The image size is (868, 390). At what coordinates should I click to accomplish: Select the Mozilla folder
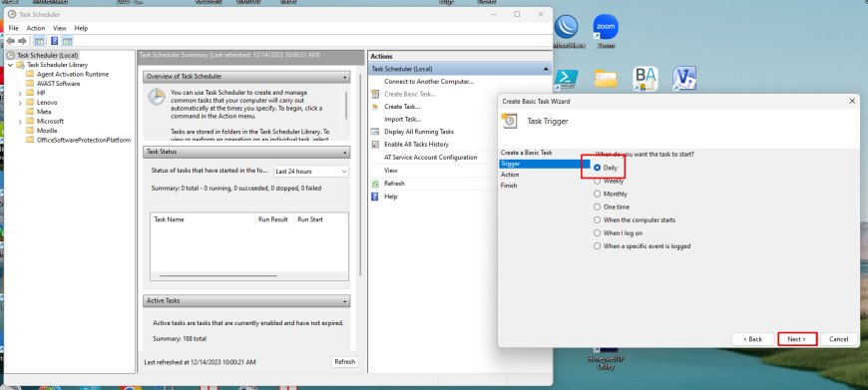tap(47, 131)
